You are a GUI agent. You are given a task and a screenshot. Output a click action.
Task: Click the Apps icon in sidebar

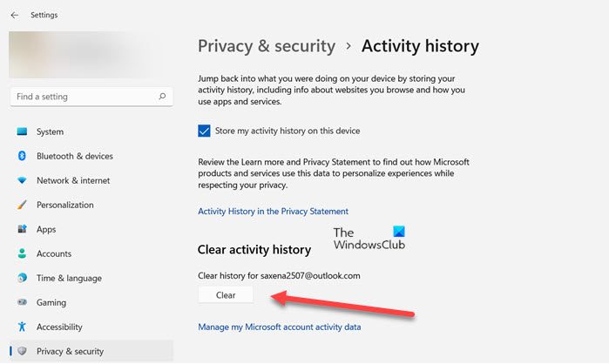point(22,230)
